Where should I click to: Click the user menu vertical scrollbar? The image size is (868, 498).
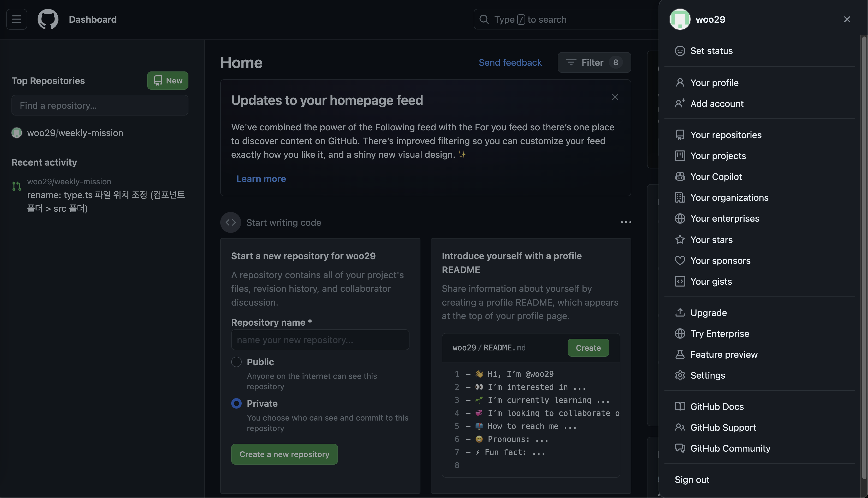click(864, 257)
